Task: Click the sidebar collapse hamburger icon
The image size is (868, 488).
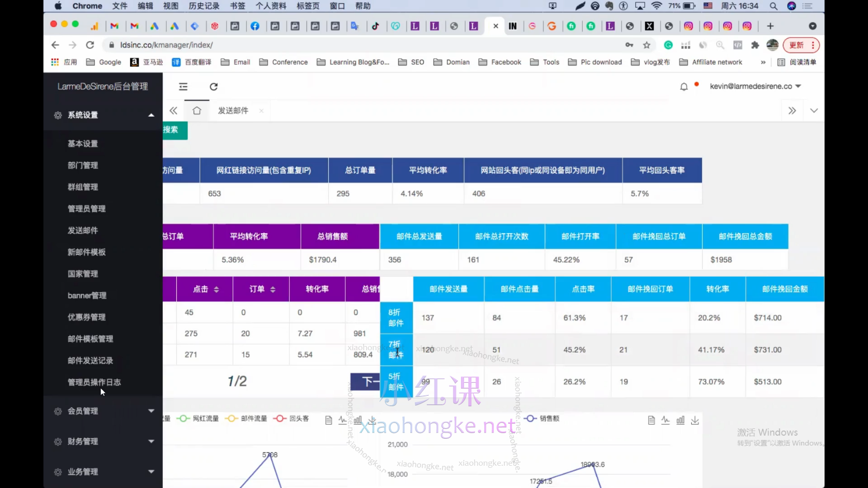Action: [x=183, y=87]
